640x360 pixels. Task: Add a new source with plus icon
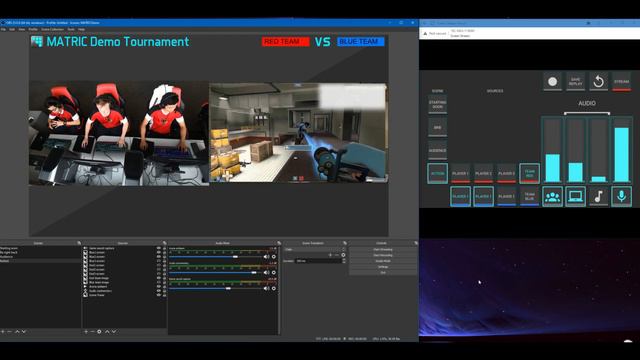point(86,331)
